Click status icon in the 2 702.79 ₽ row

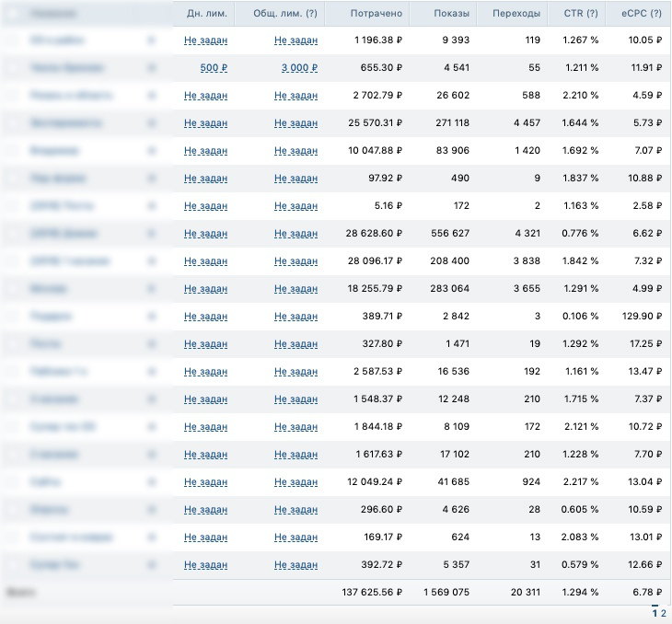pyautogui.click(x=151, y=95)
